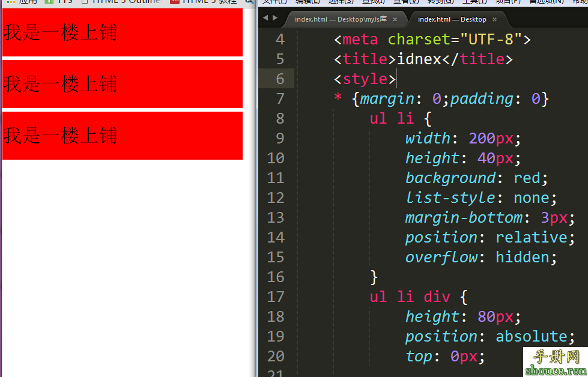Click the 手册网 shouce.ren watermark logo
This screenshot has width=588, height=377.
[555, 362]
